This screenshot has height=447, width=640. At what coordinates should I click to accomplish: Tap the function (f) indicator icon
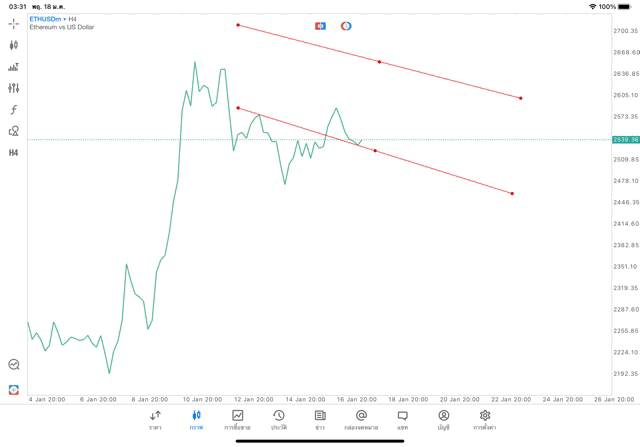(x=14, y=109)
